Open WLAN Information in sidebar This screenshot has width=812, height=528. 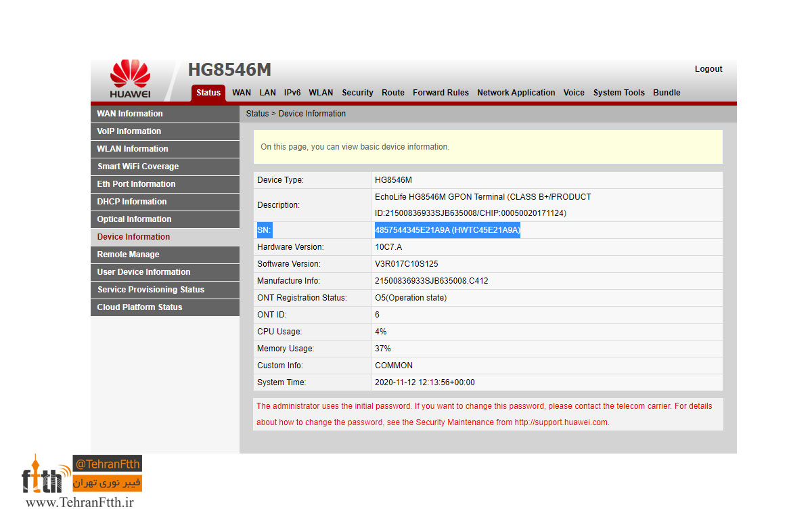pos(165,149)
